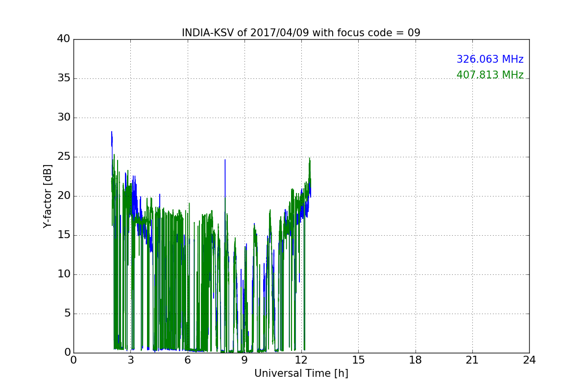Click the x-axis tick label 6
The height and width of the screenshot is (392, 588).
point(188,360)
